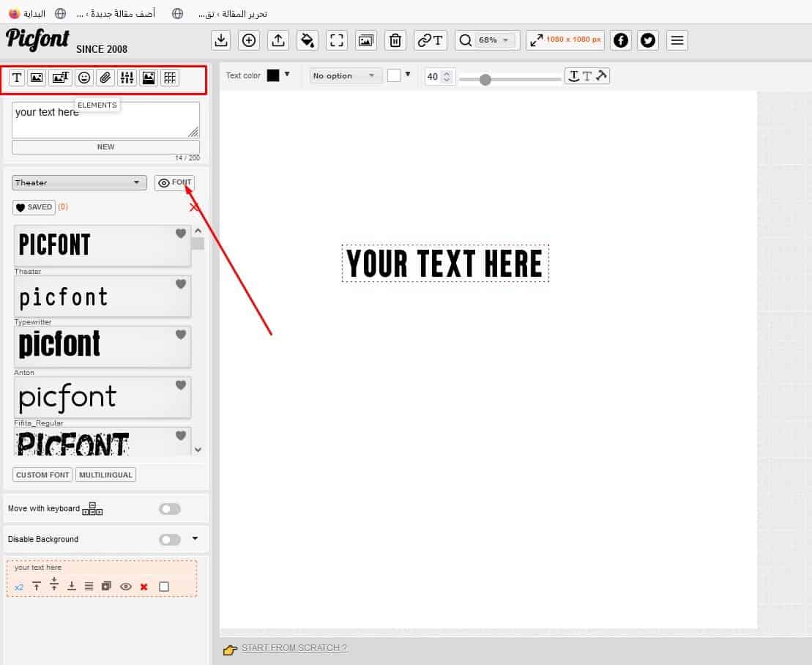Select the Text tool icon

pyautogui.click(x=17, y=78)
